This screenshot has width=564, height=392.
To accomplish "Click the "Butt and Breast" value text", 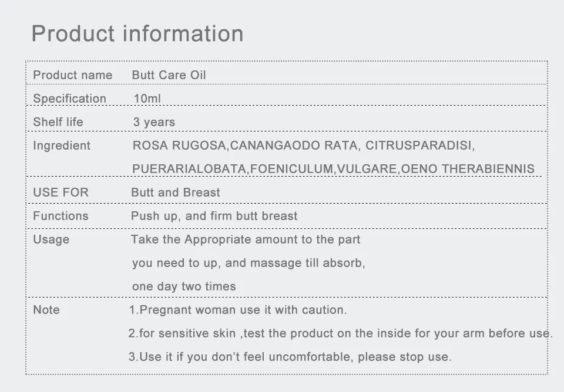I will [176, 192].
